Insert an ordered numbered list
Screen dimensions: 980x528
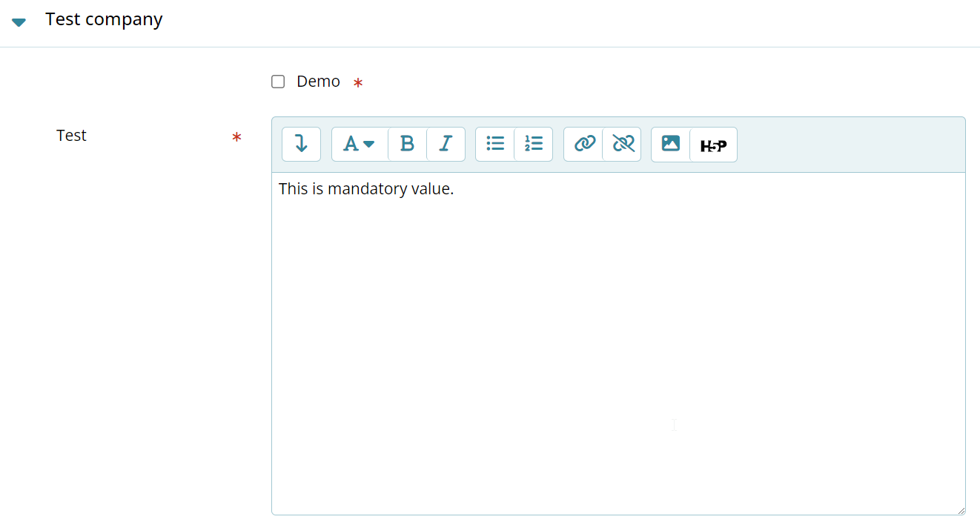(534, 144)
